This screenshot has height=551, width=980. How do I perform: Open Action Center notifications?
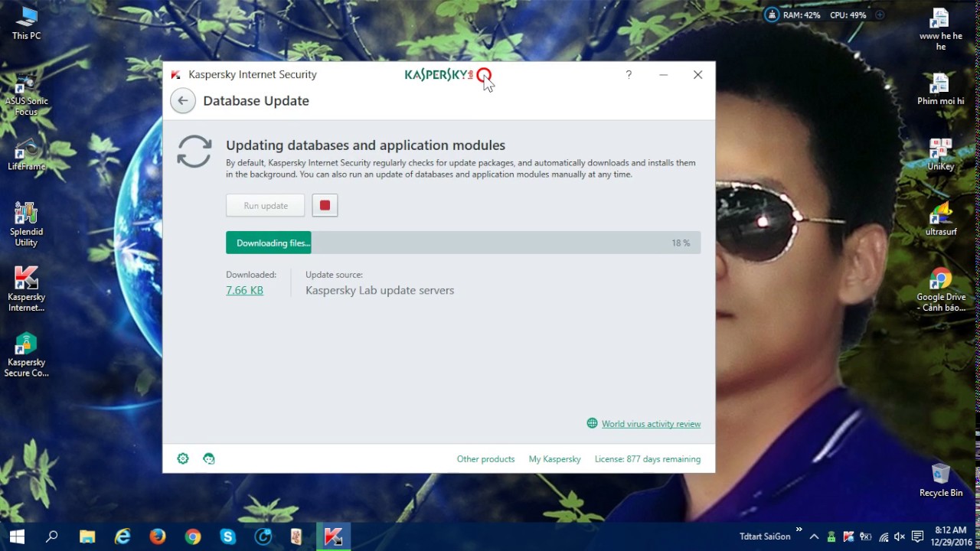(917, 536)
